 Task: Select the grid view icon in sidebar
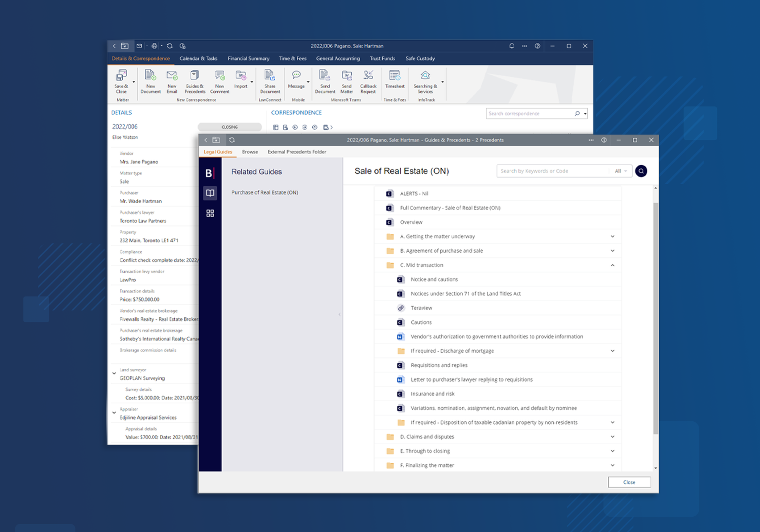pyautogui.click(x=210, y=213)
